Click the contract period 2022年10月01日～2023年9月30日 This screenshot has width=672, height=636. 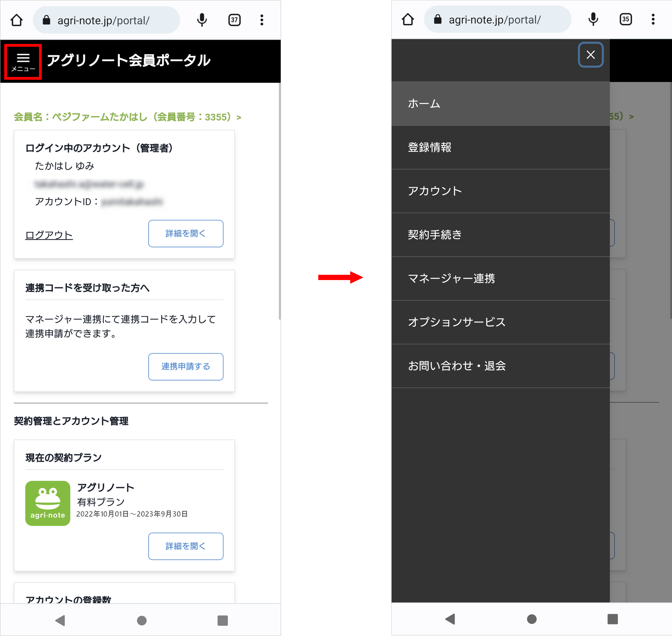click(x=132, y=514)
